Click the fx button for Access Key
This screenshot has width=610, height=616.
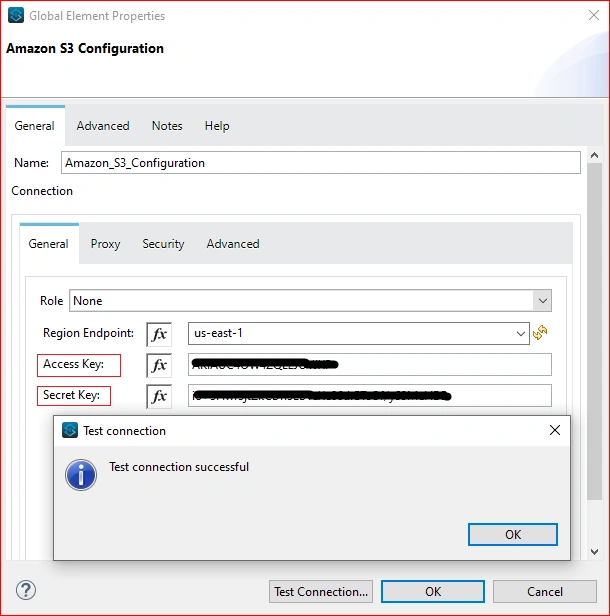click(x=159, y=365)
